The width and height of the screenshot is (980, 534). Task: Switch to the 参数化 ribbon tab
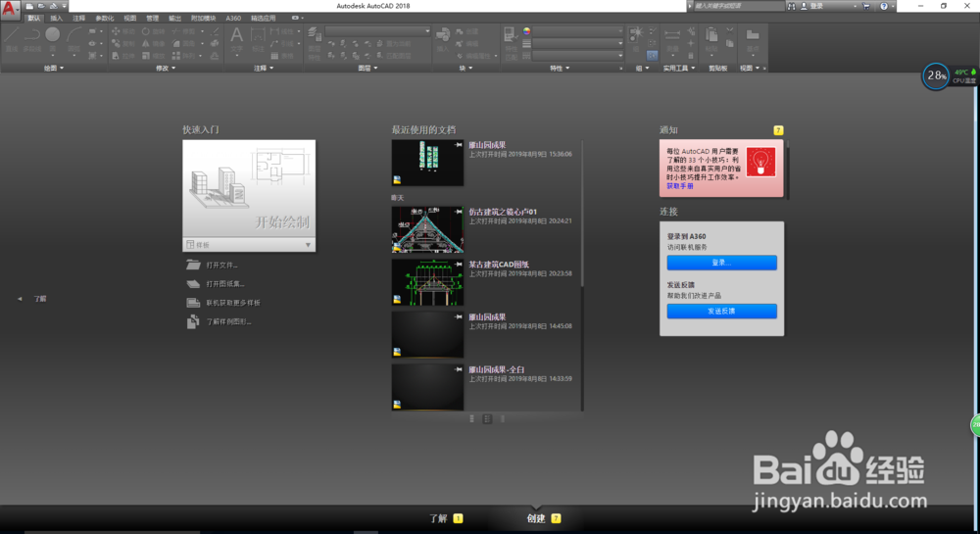click(105, 18)
